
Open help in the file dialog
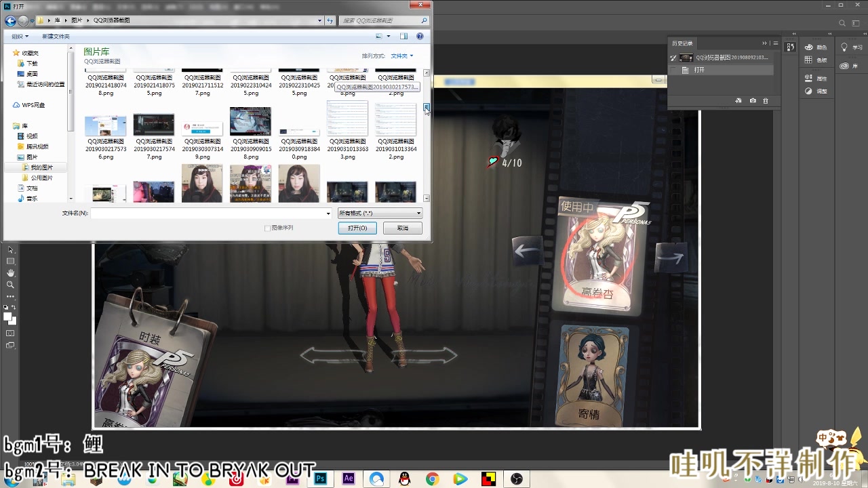point(420,36)
